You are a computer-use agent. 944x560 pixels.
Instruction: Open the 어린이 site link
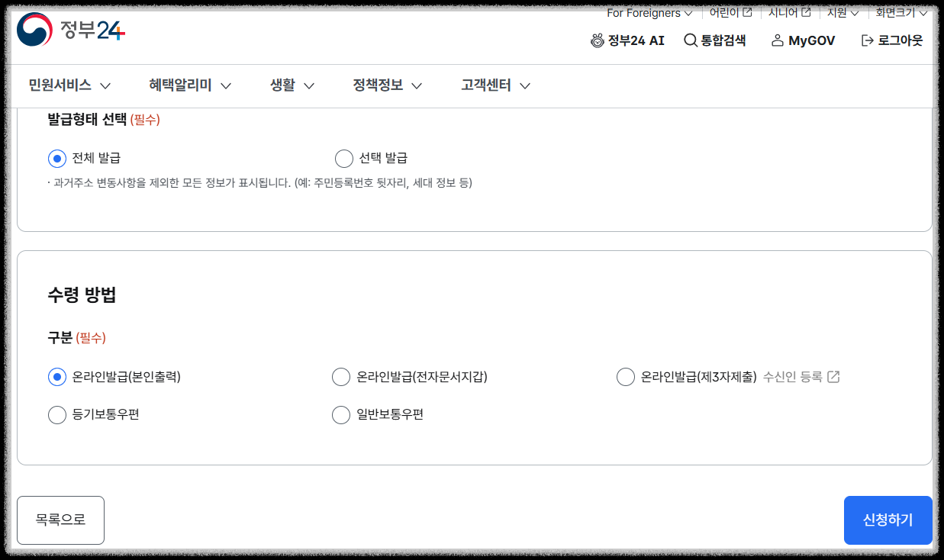tap(724, 12)
